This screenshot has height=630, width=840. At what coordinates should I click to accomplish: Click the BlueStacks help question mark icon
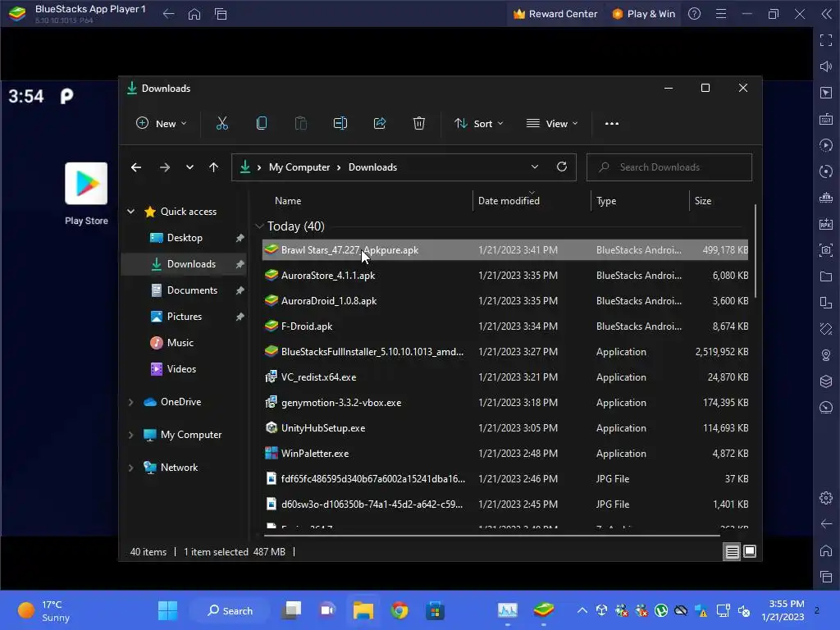click(694, 14)
